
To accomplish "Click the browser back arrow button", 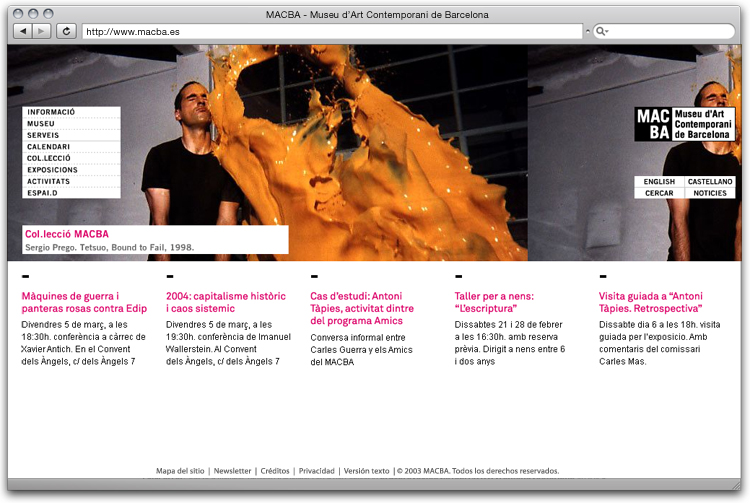I will click(22, 32).
